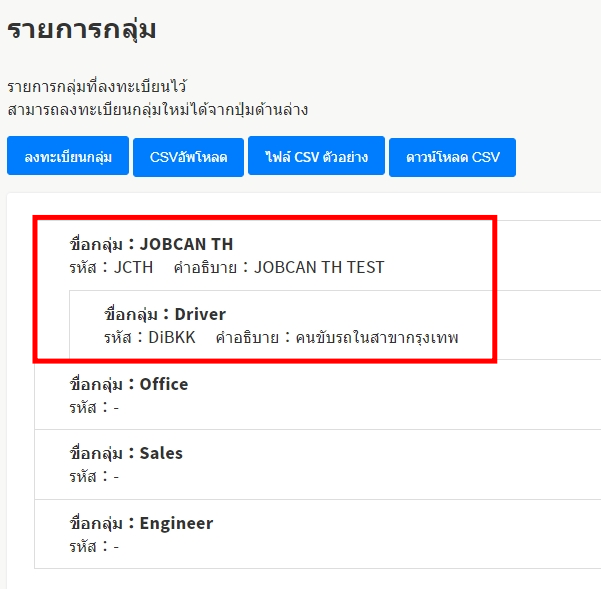Click the รหัส code line under Office
The width and height of the screenshot is (601, 589).
pos(94,407)
